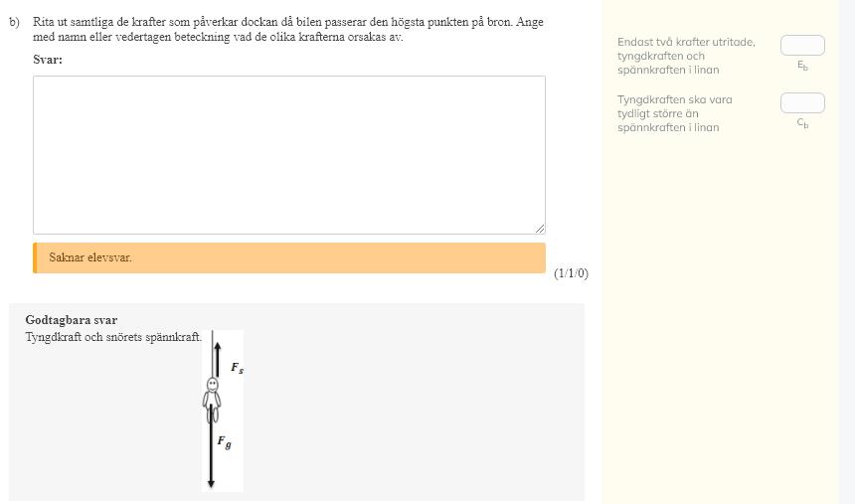Screen dimensions: 855x504
Task: Click the "Godtagbara svar" heading
Action: (71, 320)
